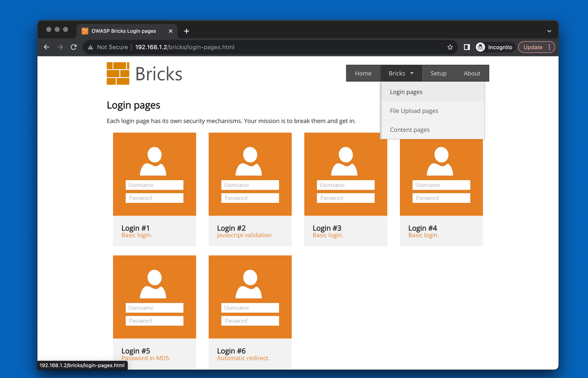
Task: Select File Upload pages from the menu
Action: 414,110
